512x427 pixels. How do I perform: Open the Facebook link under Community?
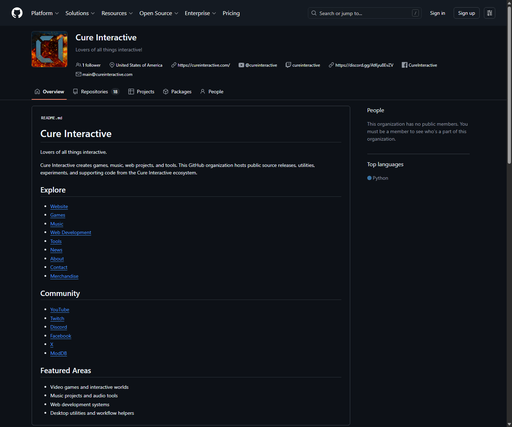tap(61, 336)
